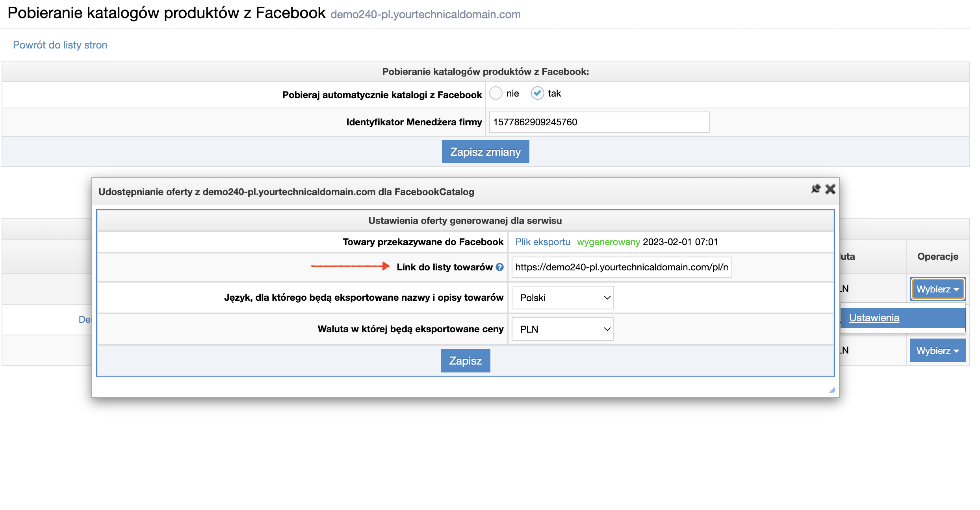This screenshot has height=510, width=980.
Task: Open the Plik eksportu link
Action: [543, 242]
